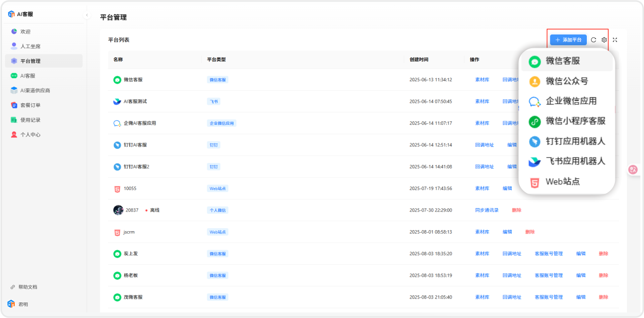The height and width of the screenshot is (318, 644).
Task: Delete the jscrm Web站点 row
Action: tap(530, 232)
